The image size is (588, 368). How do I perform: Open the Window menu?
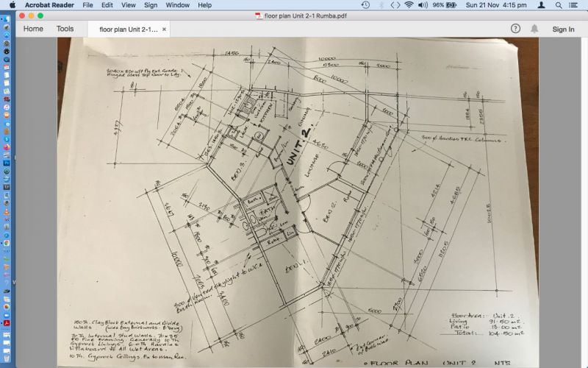(x=177, y=5)
